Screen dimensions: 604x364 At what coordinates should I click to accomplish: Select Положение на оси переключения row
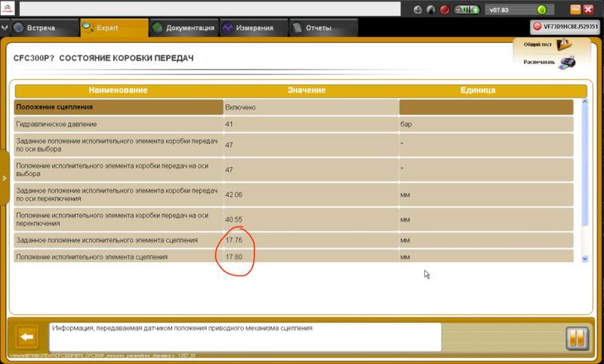coord(294,219)
